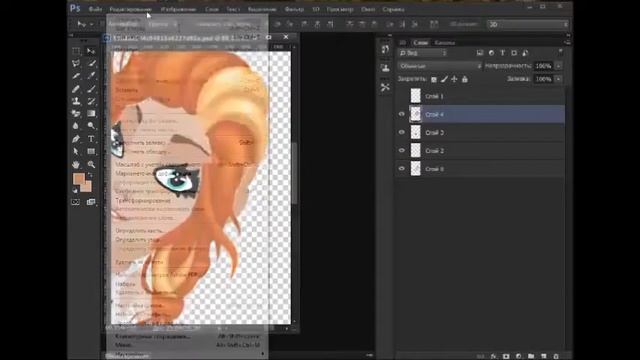The height and width of the screenshot is (360, 640).
Task: Open the blend mode dropdown
Action: [x=440, y=66]
